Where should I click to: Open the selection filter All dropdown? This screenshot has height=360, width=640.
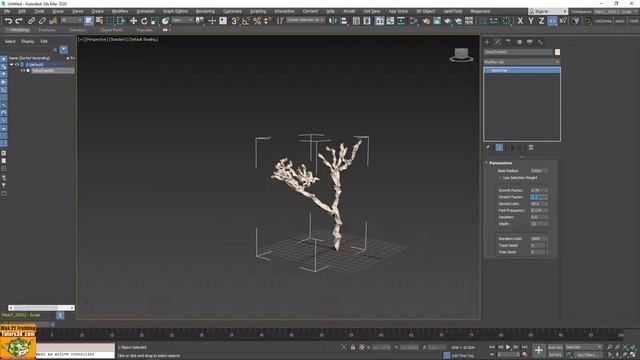71,20
